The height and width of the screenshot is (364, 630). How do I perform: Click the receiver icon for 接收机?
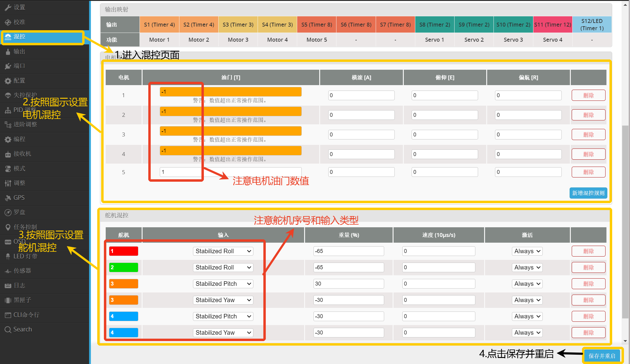(8, 154)
